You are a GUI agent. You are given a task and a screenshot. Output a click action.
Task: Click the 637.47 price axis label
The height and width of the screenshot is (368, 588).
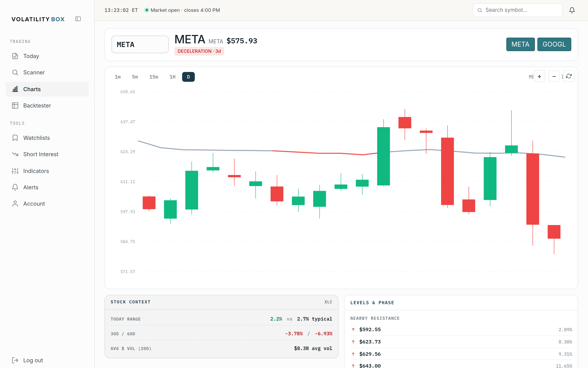[x=128, y=122]
